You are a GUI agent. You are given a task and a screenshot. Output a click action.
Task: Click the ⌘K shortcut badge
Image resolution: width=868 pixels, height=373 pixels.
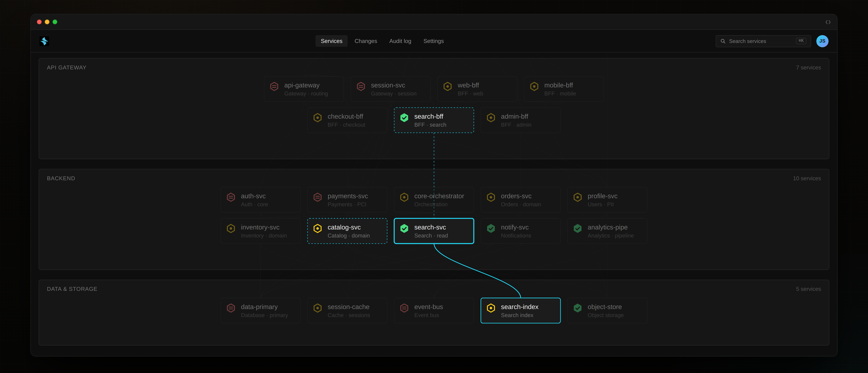point(801,41)
